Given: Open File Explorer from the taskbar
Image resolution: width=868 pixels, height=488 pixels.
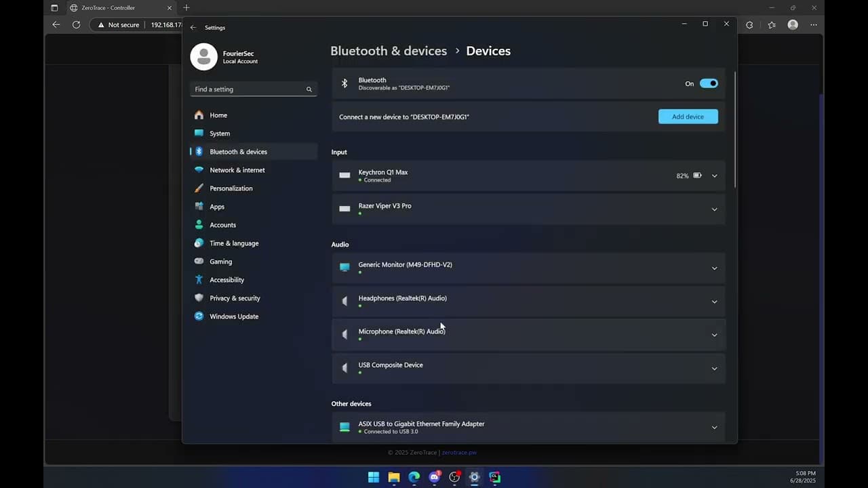Looking at the screenshot, I should click(x=394, y=477).
